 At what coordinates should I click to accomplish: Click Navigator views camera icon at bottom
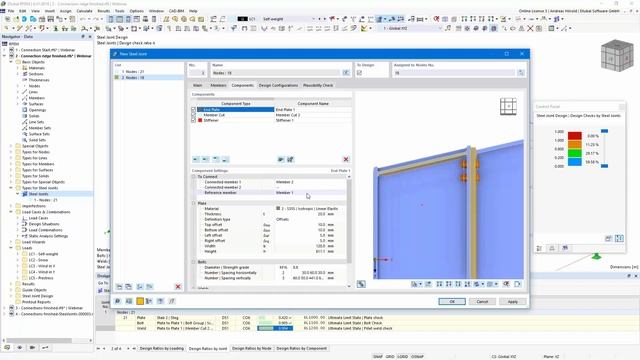32,347
